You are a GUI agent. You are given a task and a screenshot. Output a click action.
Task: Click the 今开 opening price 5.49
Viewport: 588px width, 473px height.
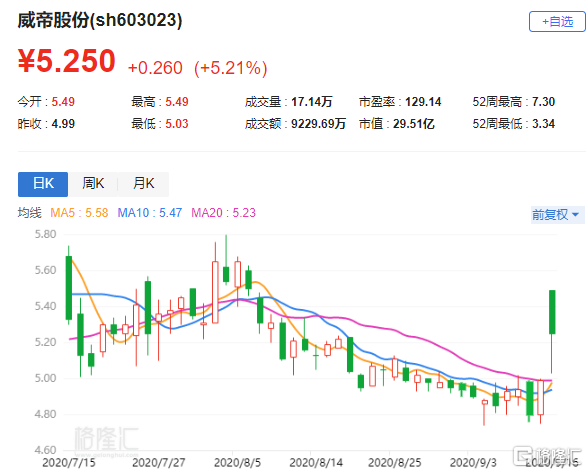[x=63, y=102]
